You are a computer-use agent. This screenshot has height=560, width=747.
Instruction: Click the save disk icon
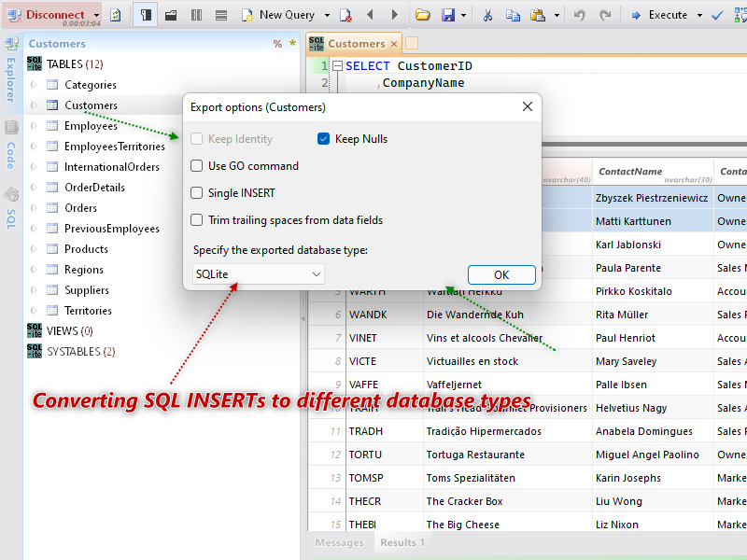click(448, 15)
